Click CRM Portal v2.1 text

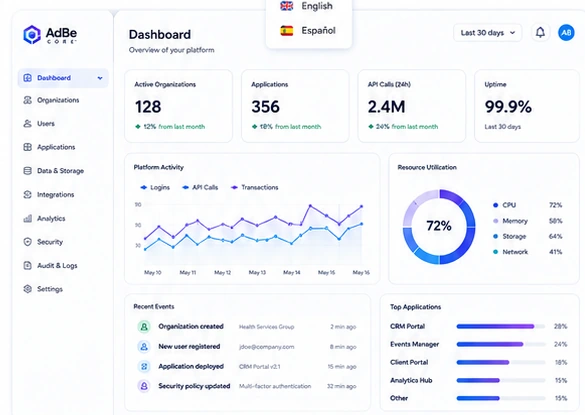coord(260,366)
